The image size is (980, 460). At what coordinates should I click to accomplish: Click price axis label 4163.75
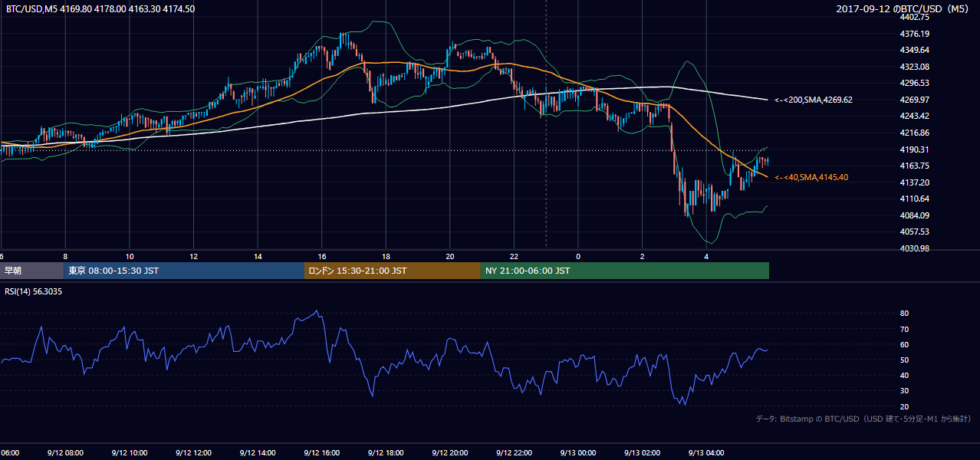(x=914, y=166)
